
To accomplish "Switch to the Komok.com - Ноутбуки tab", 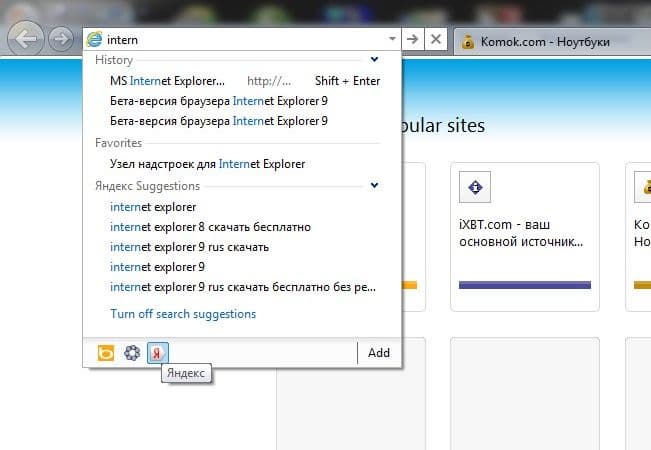I will click(552, 42).
